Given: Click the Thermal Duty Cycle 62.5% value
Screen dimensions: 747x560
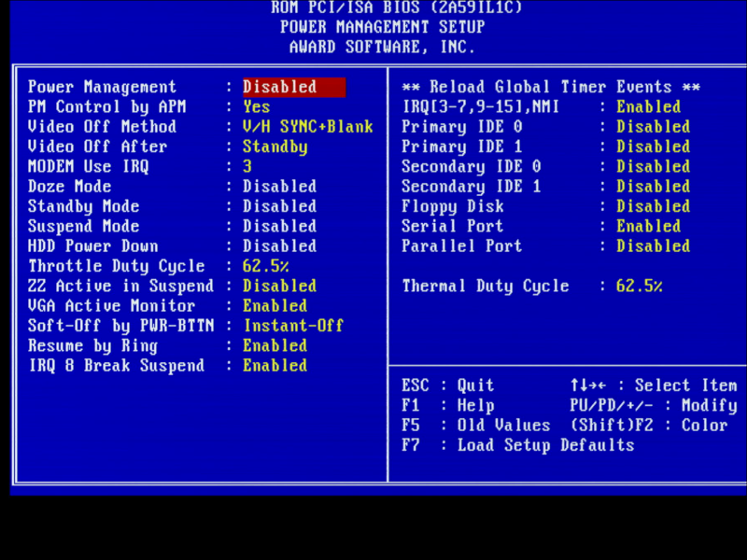Looking at the screenshot, I should 640,286.
